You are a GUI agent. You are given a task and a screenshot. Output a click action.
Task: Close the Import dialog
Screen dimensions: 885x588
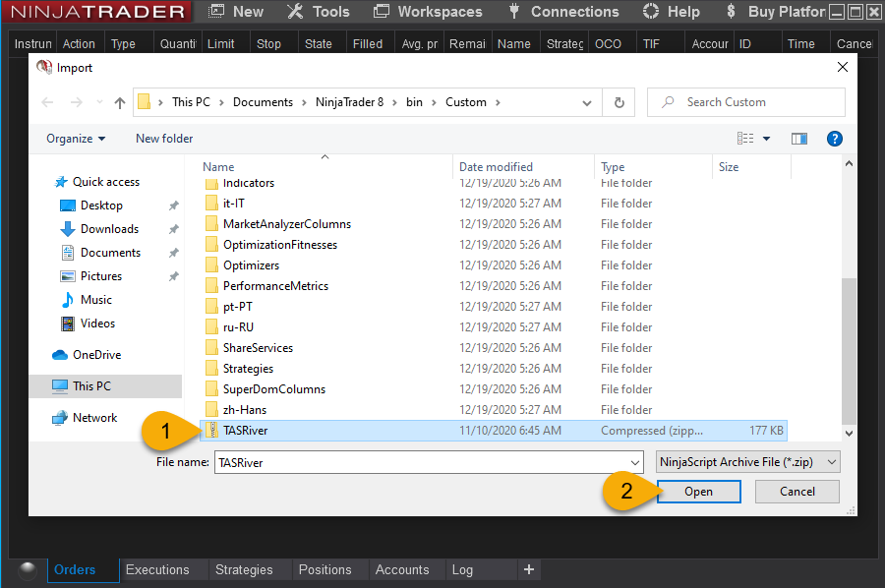pyautogui.click(x=843, y=67)
